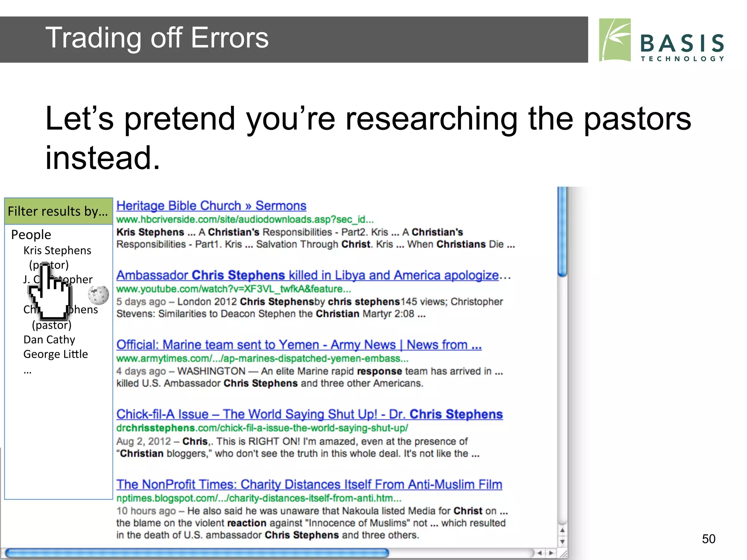This screenshot has height=560, width=747.
Task: Click the Basis Technology logo
Action: point(661,40)
